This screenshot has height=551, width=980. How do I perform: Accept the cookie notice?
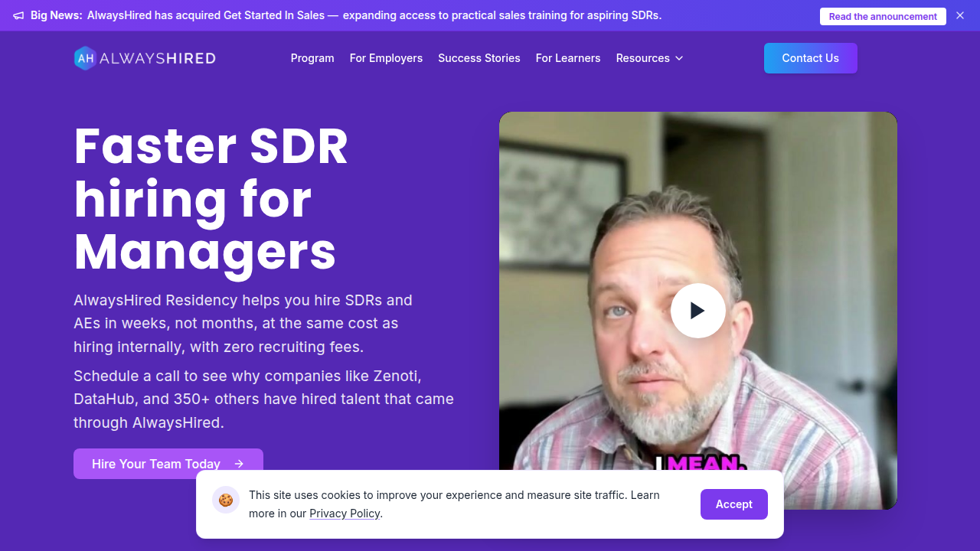coord(734,504)
